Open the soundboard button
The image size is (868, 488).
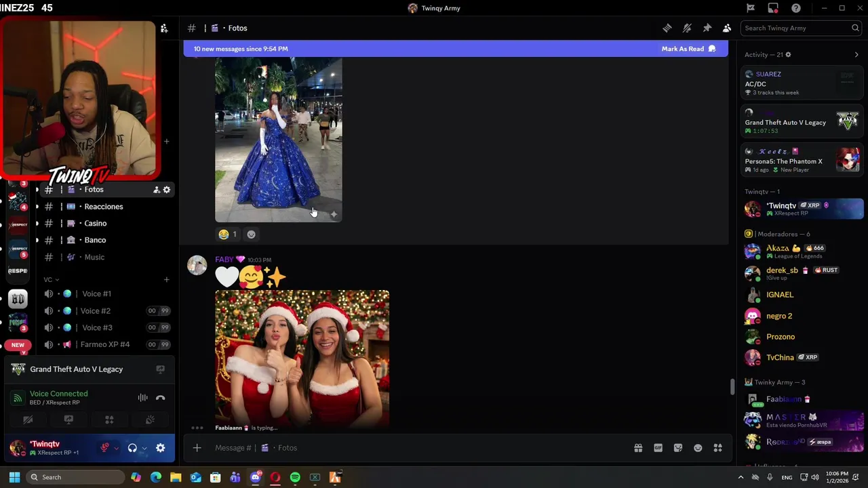[x=150, y=420]
